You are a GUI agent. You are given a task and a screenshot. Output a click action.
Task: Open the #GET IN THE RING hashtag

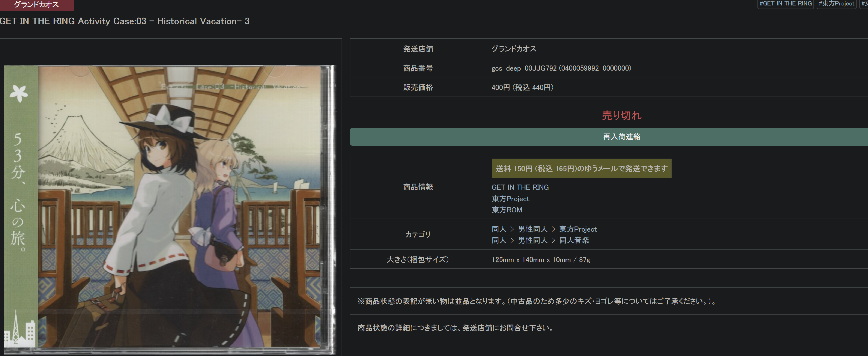click(x=785, y=4)
